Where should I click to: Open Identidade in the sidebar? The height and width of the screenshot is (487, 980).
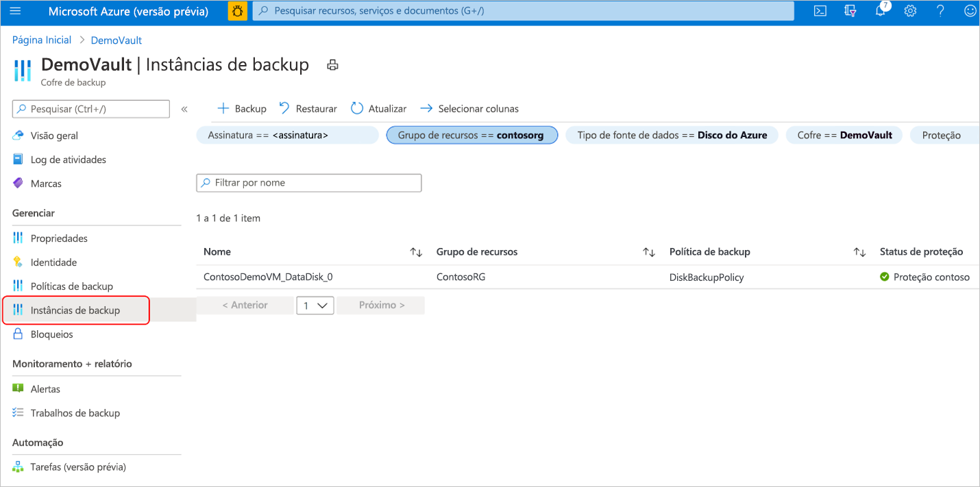[x=53, y=262]
